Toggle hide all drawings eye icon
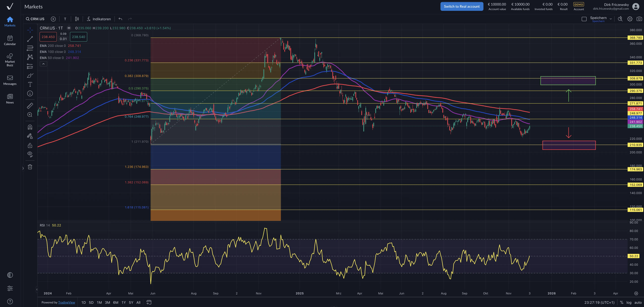Viewport: 644px width, 307px height. 30,154
